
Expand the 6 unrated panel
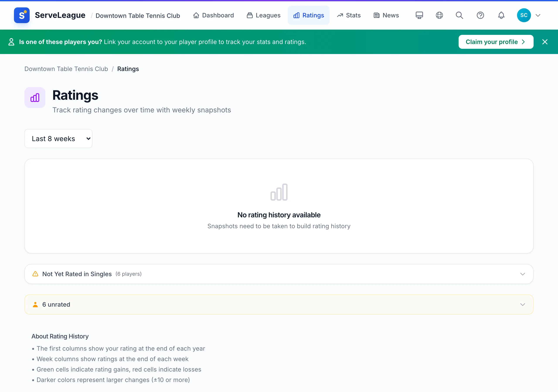pos(279,304)
